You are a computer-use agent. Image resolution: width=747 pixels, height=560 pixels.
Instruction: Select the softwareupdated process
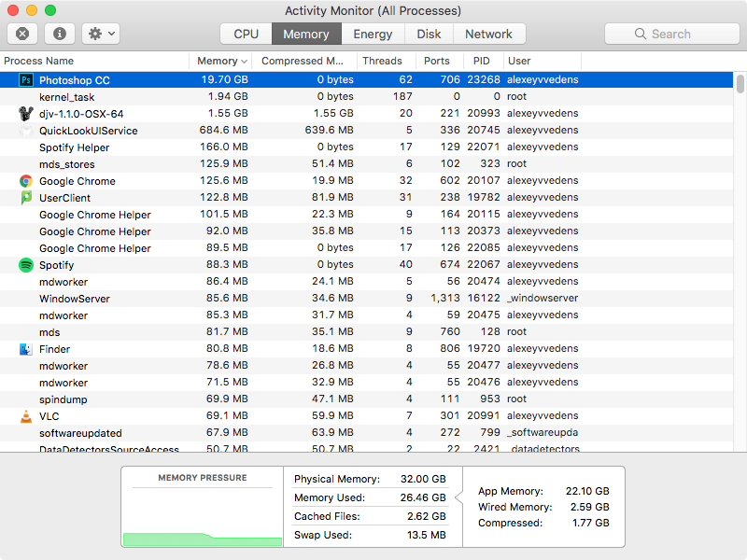(x=366, y=433)
